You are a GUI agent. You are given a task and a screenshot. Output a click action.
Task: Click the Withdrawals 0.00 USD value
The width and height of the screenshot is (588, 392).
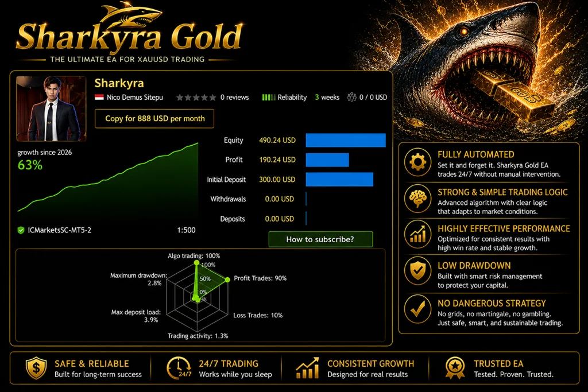(x=280, y=199)
